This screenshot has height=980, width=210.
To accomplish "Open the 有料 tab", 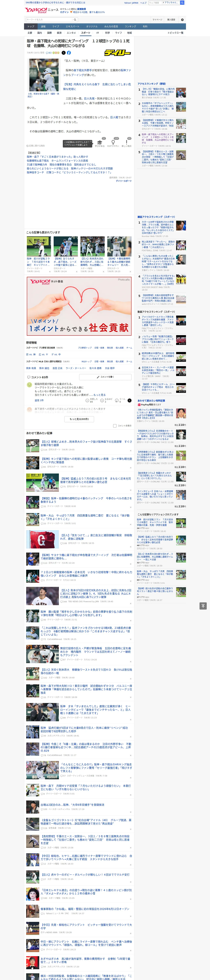I will click(145, 27).
